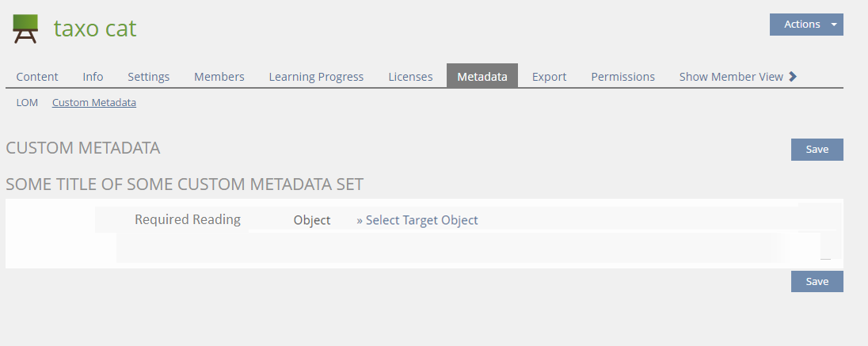Select the Custom Metadata sub-tab
Screen dimensions: 868x346
(x=94, y=103)
